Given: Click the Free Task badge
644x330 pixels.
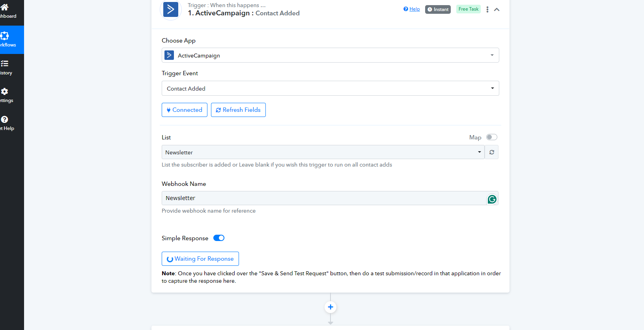Looking at the screenshot, I should 469,9.
